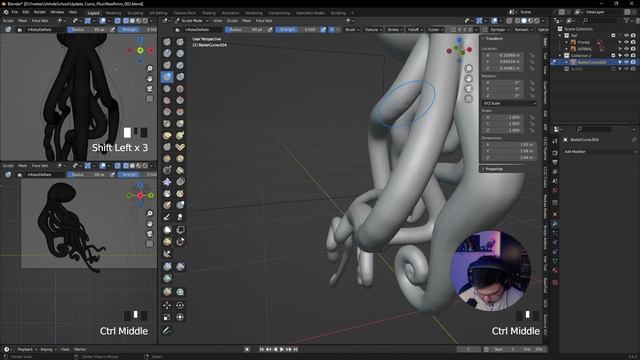Image resolution: width=640 pixels, height=360 pixels.
Task: Open File menu
Action: (x=15, y=12)
